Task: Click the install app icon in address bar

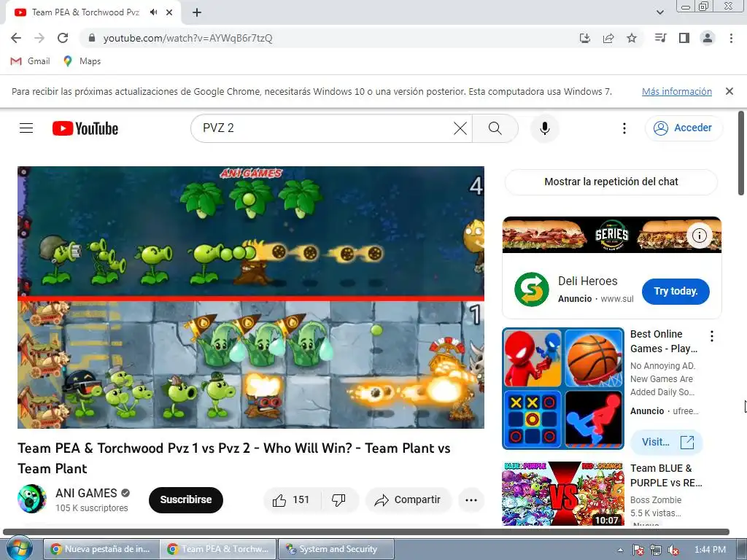Action: [x=584, y=38]
